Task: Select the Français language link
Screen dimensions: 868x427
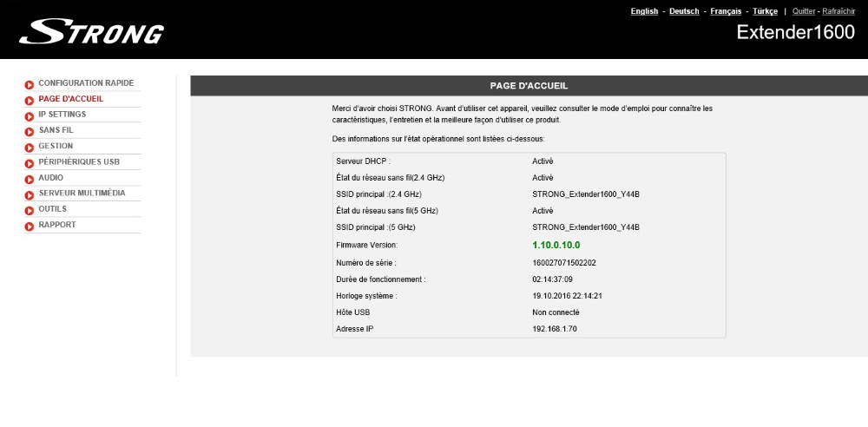Action: point(726,11)
